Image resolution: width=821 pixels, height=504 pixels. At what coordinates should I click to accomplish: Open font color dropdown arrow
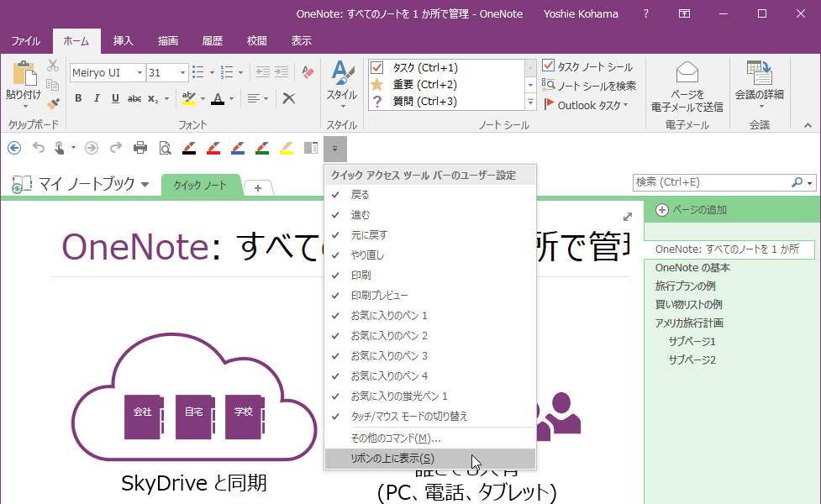point(231,98)
